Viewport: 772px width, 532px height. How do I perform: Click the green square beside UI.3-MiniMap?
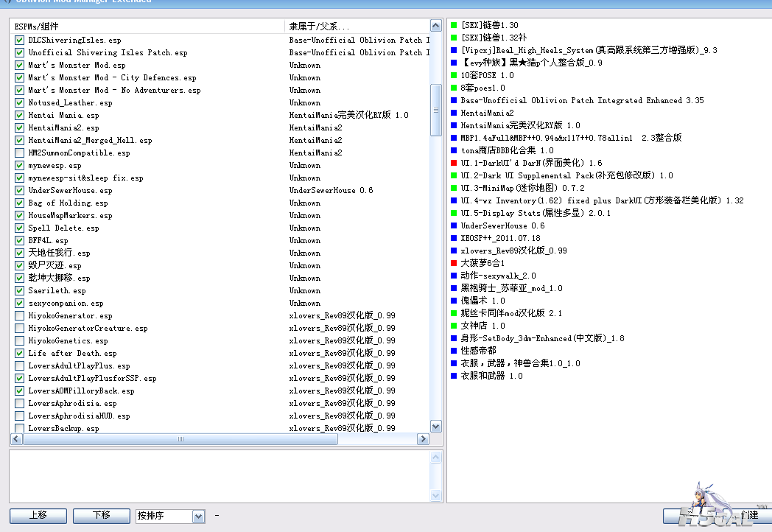(x=454, y=188)
